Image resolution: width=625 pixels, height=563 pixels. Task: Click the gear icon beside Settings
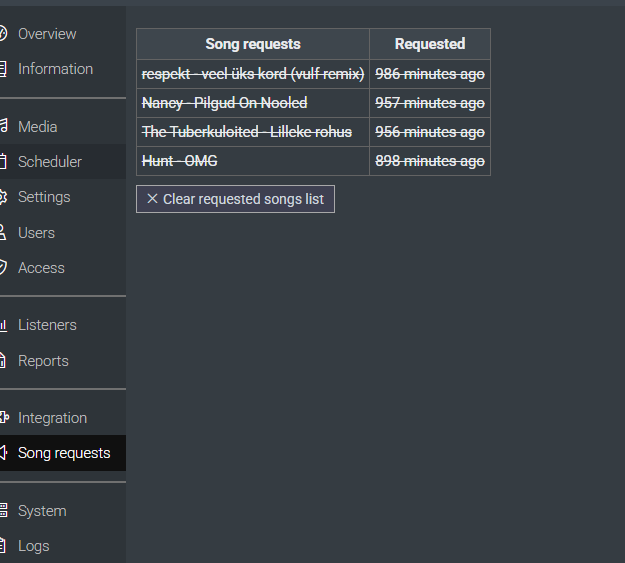pyautogui.click(x=4, y=197)
